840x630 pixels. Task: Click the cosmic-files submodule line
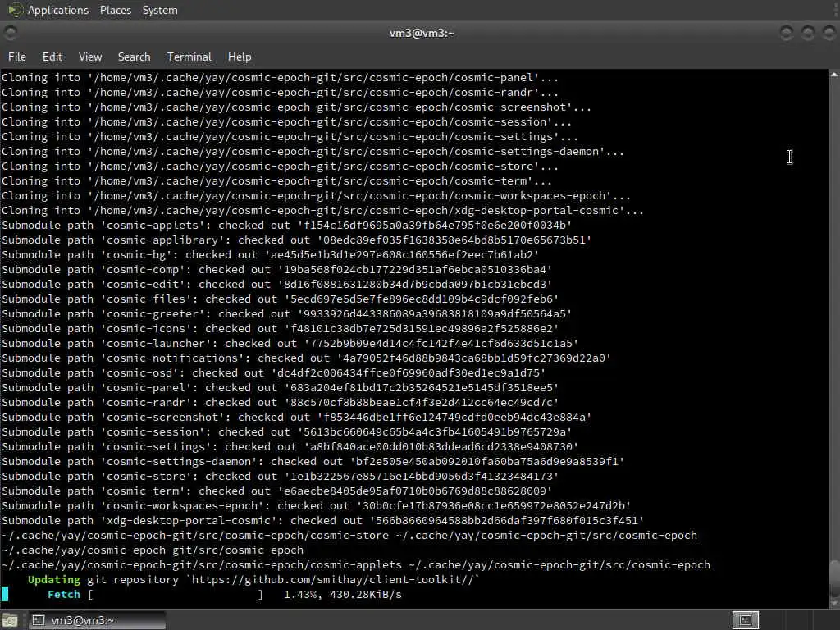pyautogui.click(x=281, y=299)
